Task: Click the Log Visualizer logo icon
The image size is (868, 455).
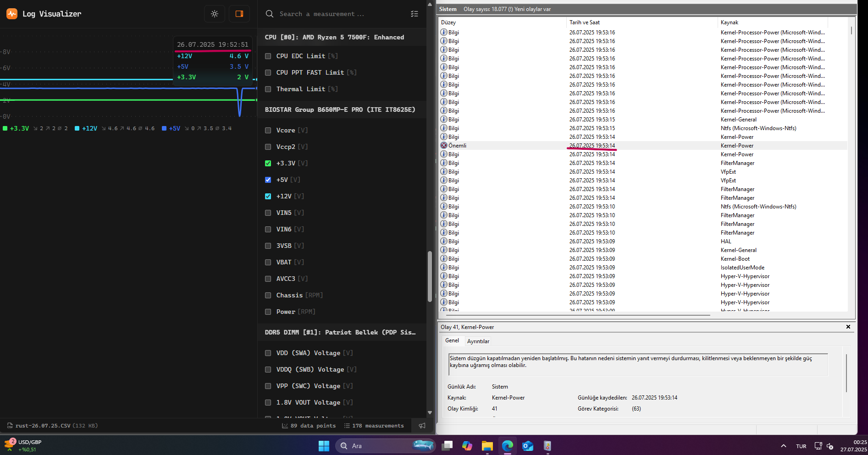Action: pyautogui.click(x=12, y=14)
